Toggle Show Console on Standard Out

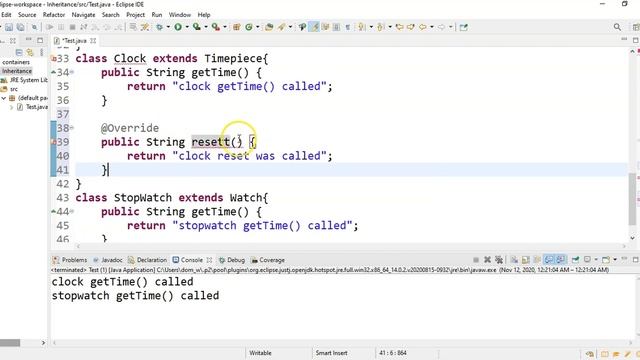coord(549,260)
